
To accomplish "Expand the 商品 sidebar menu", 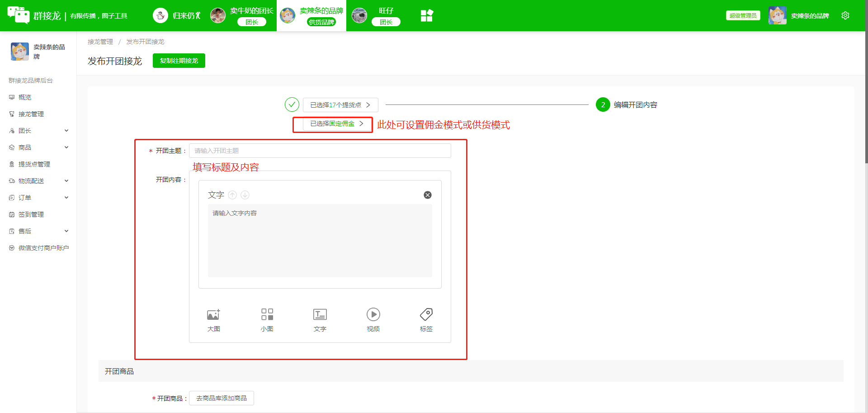I will click(x=38, y=147).
